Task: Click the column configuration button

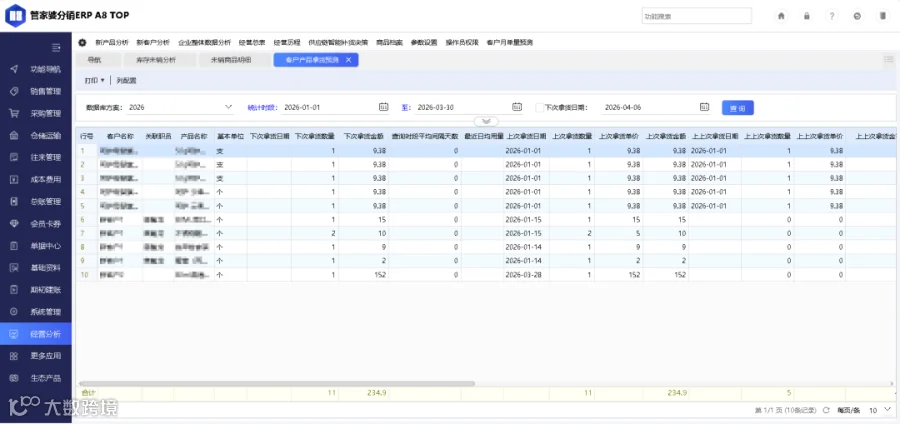Action: pos(126,81)
